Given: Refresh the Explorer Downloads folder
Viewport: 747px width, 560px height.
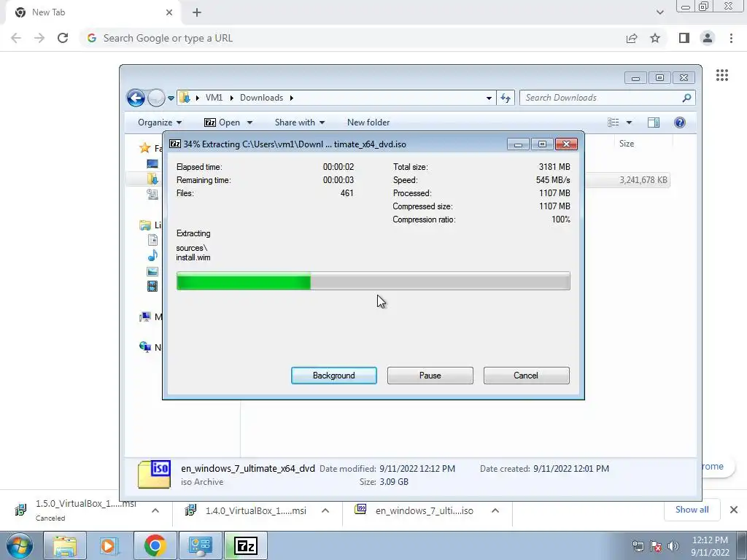Looking at the screenshot, I should point(506,98).
